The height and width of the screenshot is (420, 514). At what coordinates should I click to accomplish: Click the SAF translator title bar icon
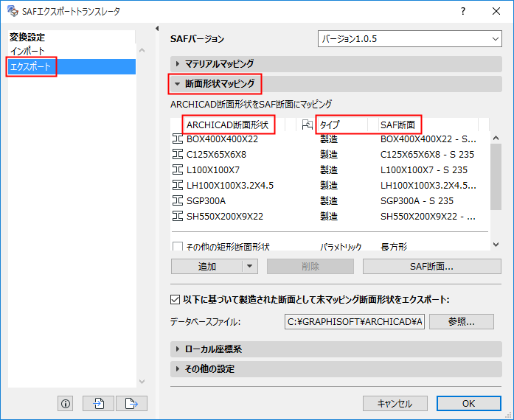[x=13, y=11]
